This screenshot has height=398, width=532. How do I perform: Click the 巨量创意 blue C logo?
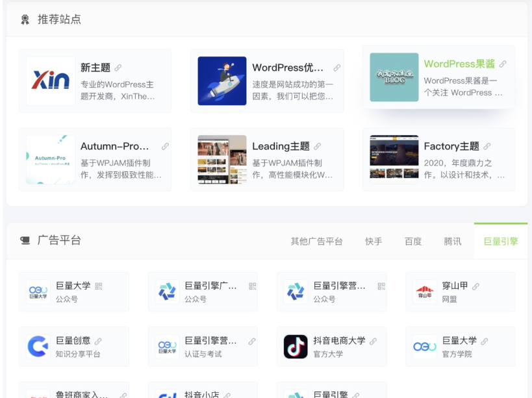(38, 347)
